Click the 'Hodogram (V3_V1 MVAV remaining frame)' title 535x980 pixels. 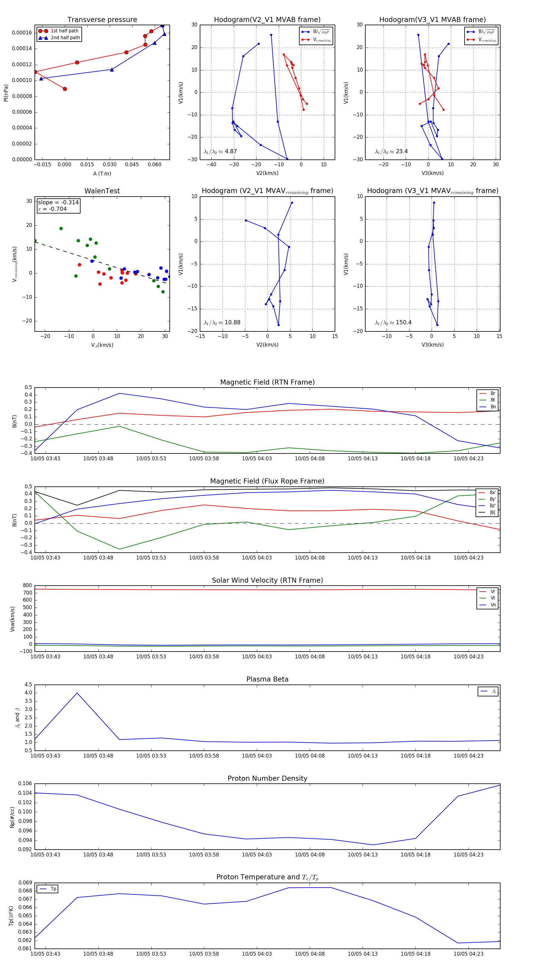(432, 191)
